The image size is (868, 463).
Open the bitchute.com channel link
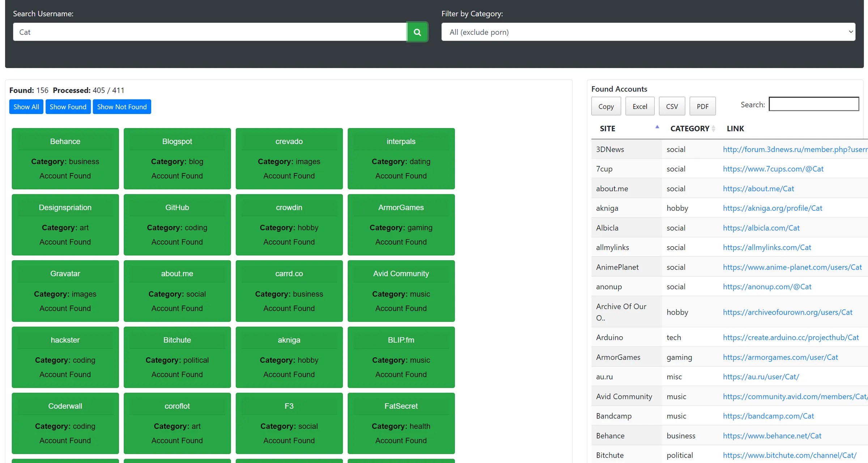[x=790, y=455]
